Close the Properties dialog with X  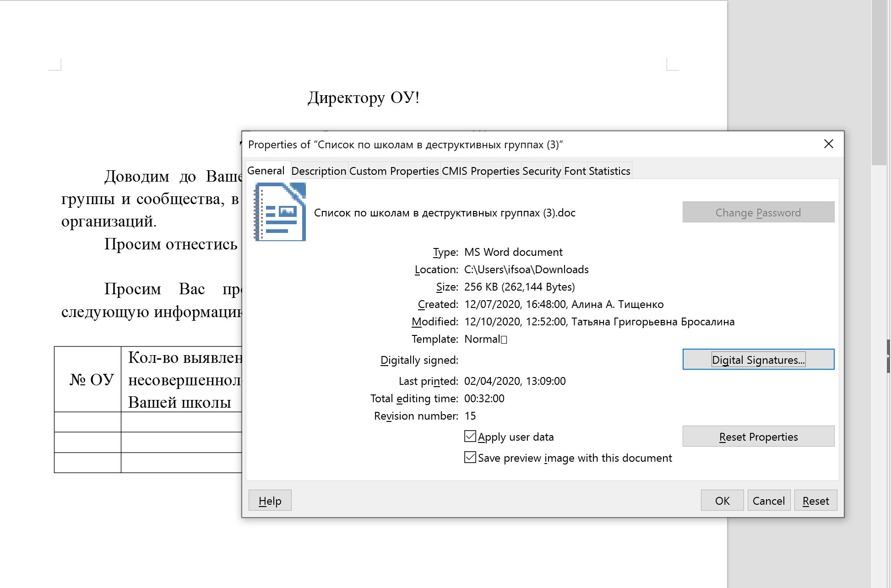[x=828, y=144]
